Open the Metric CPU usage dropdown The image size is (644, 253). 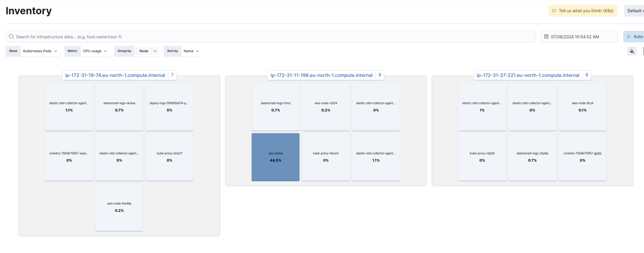click(95, 51)
